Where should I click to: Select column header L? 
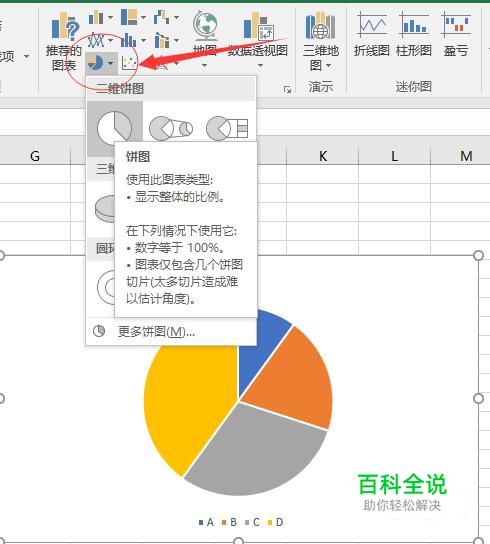tap(395, 156)
